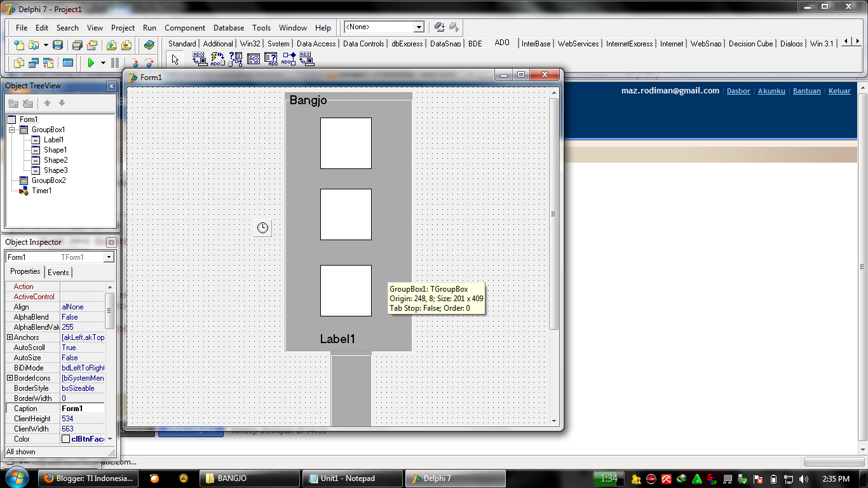Click the clBtnFace color swatch
Viewport: 868px width, 488px height.
(65, 439)
